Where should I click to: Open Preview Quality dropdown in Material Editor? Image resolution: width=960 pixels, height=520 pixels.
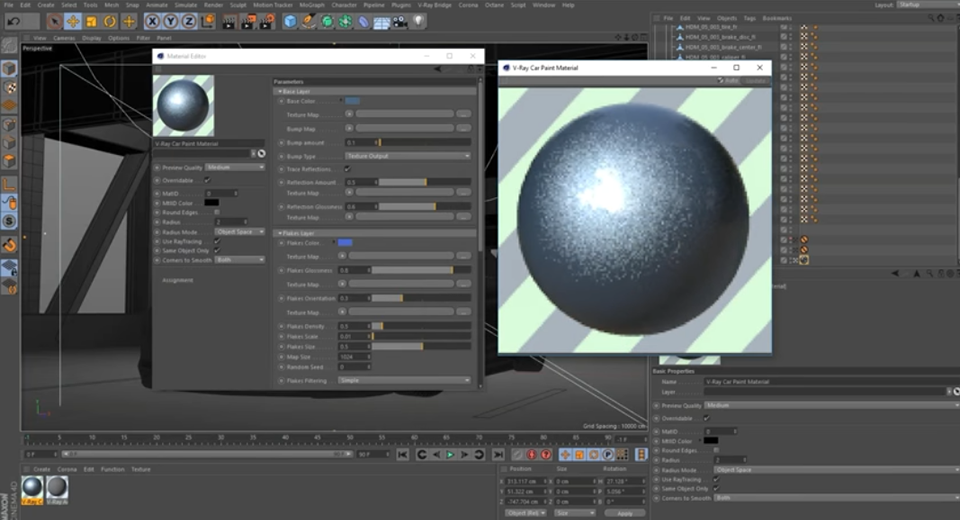click(x=235, y=167)
